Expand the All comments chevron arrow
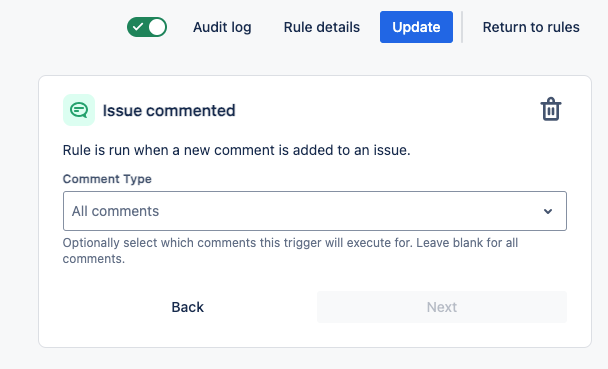 coord(548,211)
